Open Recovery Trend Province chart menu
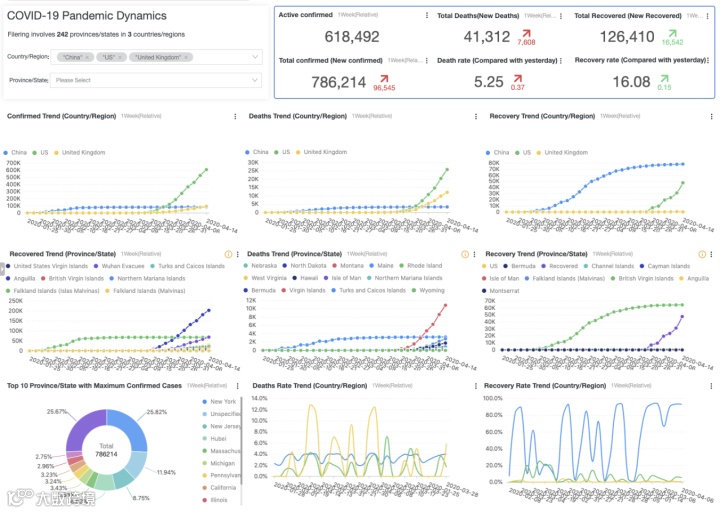This screenshot has height=513, width=720. 711,254
